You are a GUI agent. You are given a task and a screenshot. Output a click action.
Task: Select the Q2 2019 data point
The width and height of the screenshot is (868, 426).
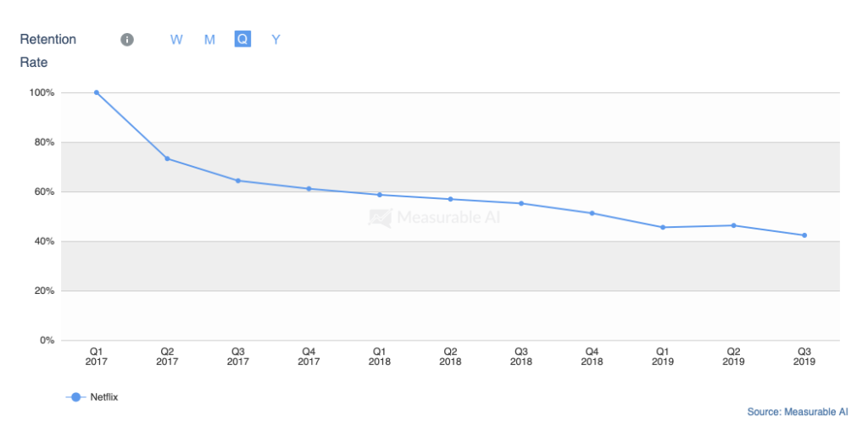733,225
